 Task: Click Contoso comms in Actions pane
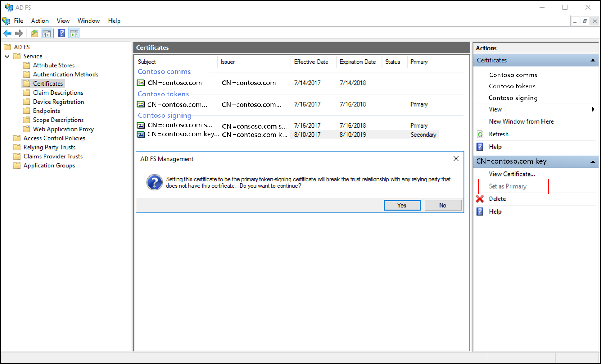tap(513, 75)
